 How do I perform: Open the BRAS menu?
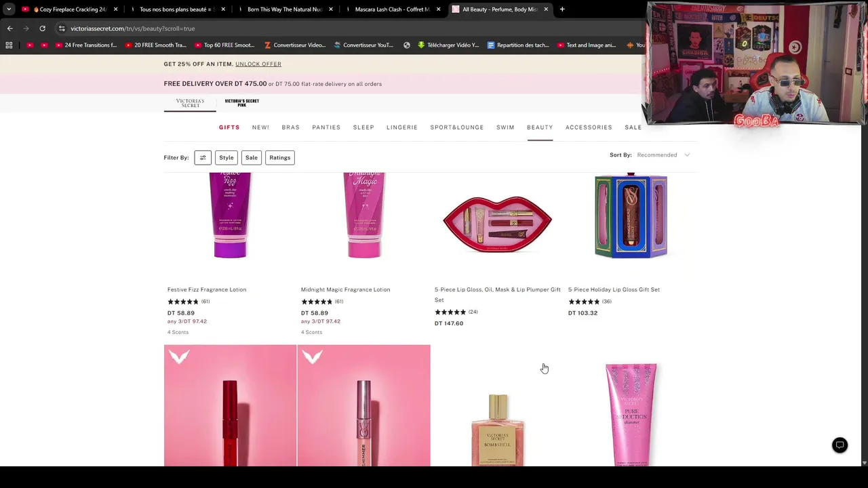coord(290,127)
